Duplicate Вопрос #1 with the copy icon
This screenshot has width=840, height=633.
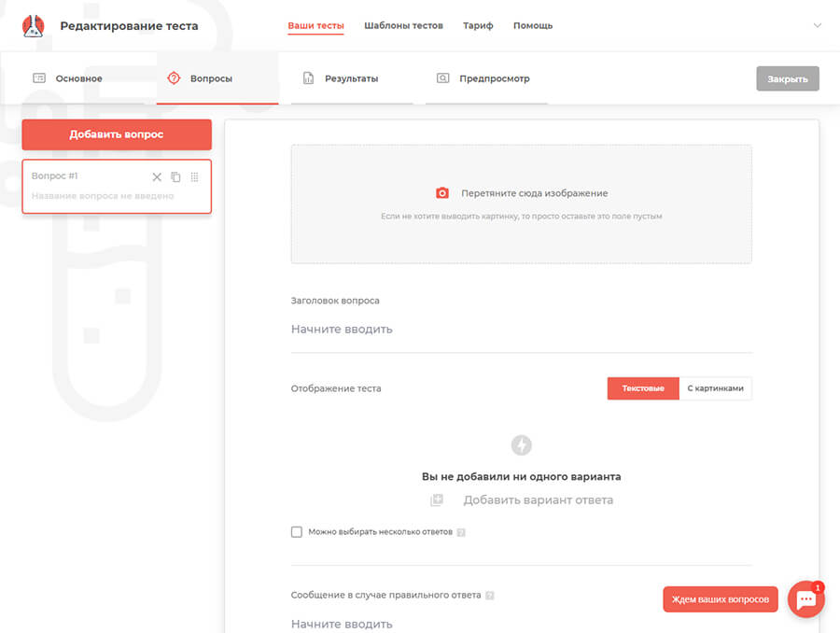(175, 176)
